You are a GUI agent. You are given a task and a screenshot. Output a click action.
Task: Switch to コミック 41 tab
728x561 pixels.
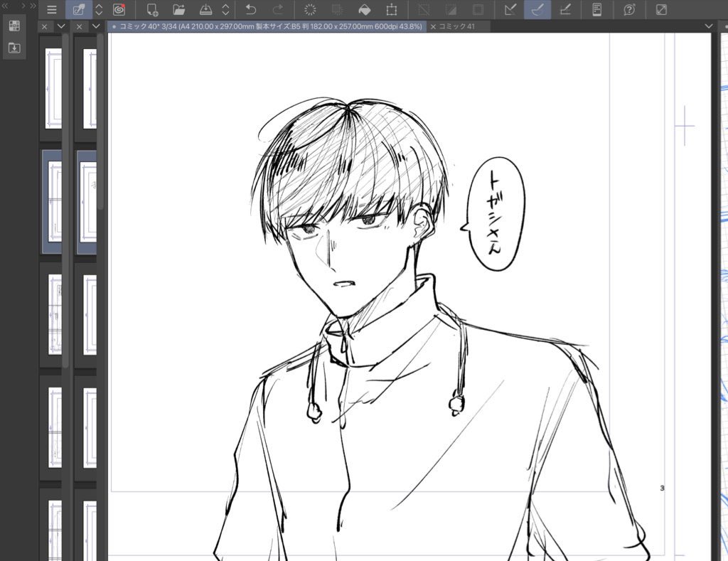456,26
